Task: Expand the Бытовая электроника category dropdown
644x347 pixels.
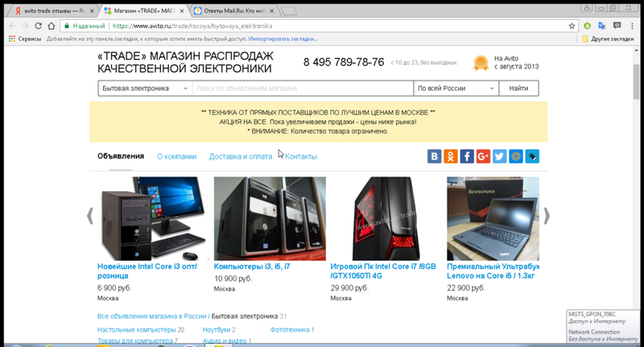Action: point(145,89)
